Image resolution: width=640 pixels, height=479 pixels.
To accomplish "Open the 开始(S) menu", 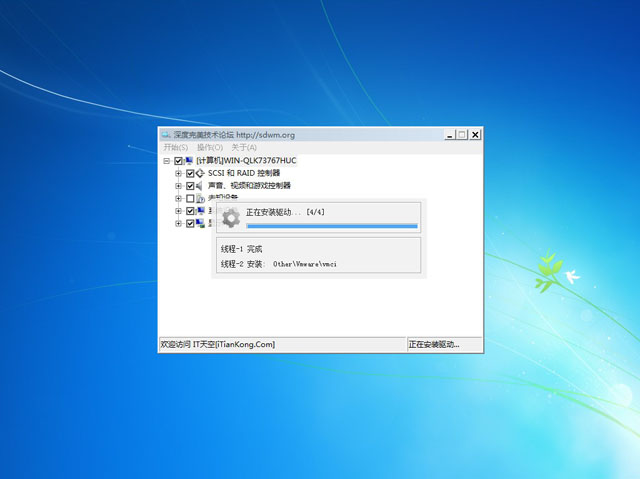I will (176, 147).
